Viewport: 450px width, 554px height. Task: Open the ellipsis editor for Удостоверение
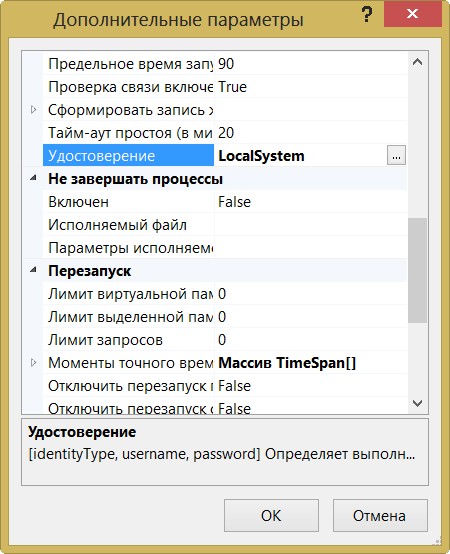pos(396,155)
